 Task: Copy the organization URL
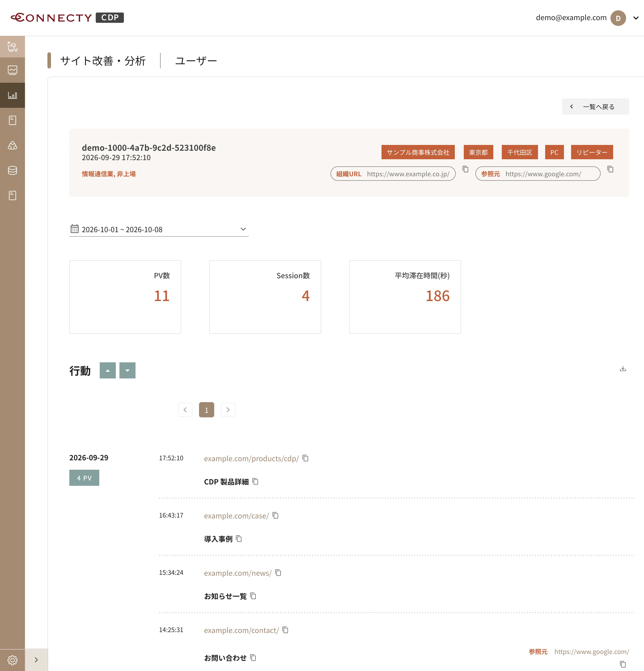coord(465,169)
